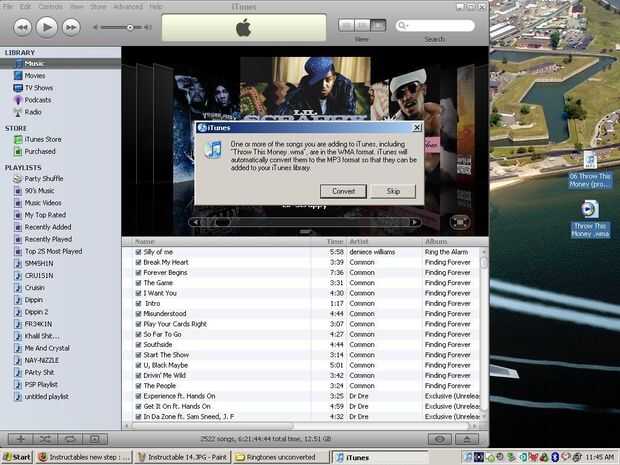Switch to Cover Flow view button
The width and height of the screenshot is (620, 465).
(x=378, y=26)
